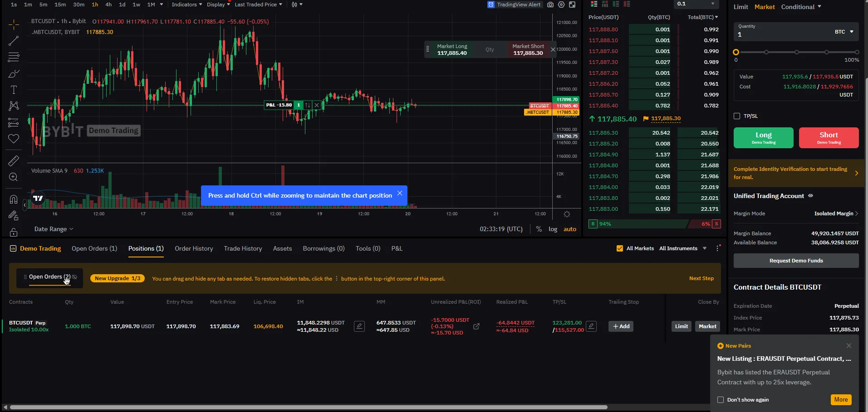The image size is (868, 412).
Task: Select the crosshair cursor tool
Action: [x=14, y=24]
